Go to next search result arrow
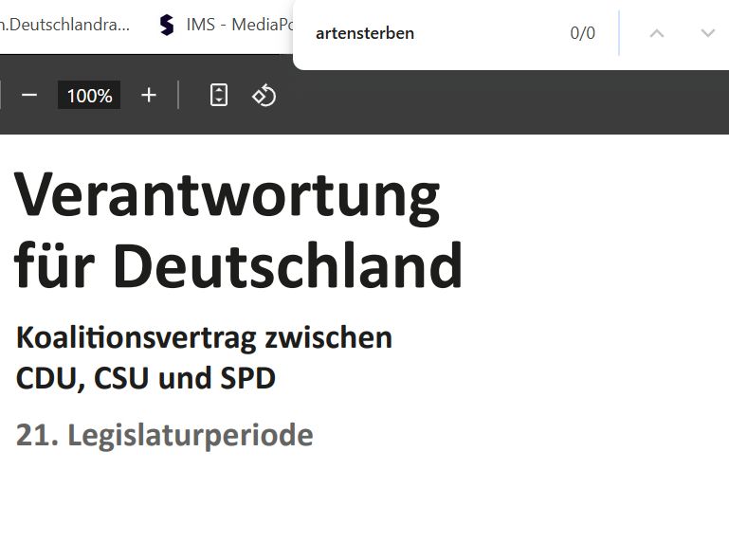 (707, 33)
